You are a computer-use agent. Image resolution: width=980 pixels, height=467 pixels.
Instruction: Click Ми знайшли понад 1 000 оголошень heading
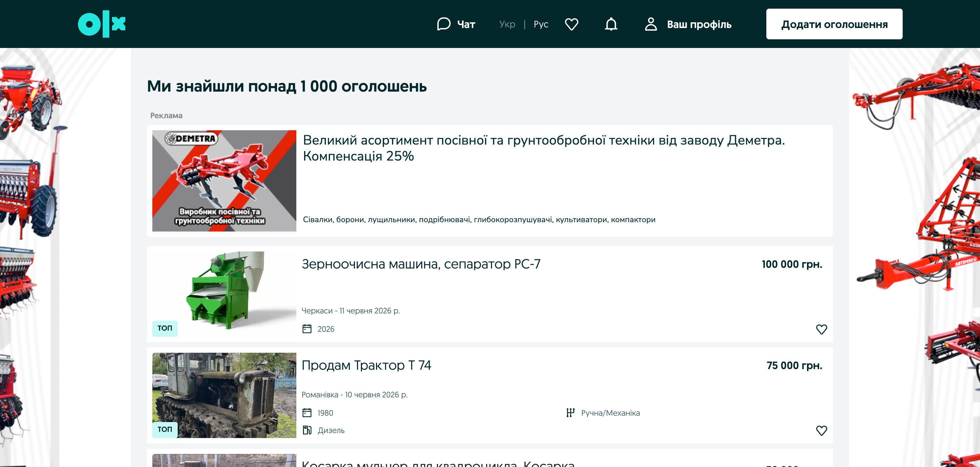287,86
